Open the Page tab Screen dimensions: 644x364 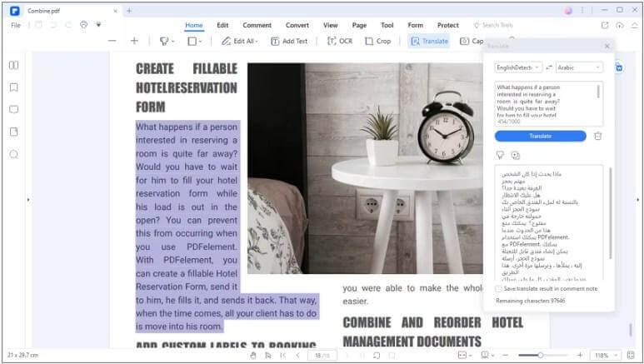[x=359, y=25]
